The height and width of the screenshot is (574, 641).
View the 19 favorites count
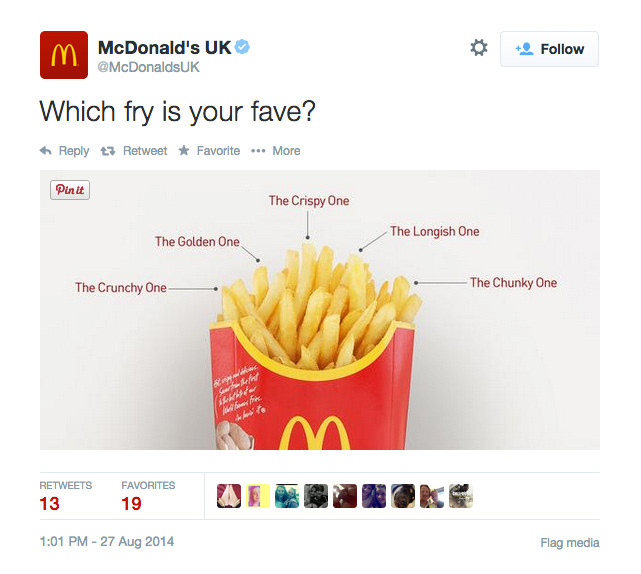[x=131, y=504]
